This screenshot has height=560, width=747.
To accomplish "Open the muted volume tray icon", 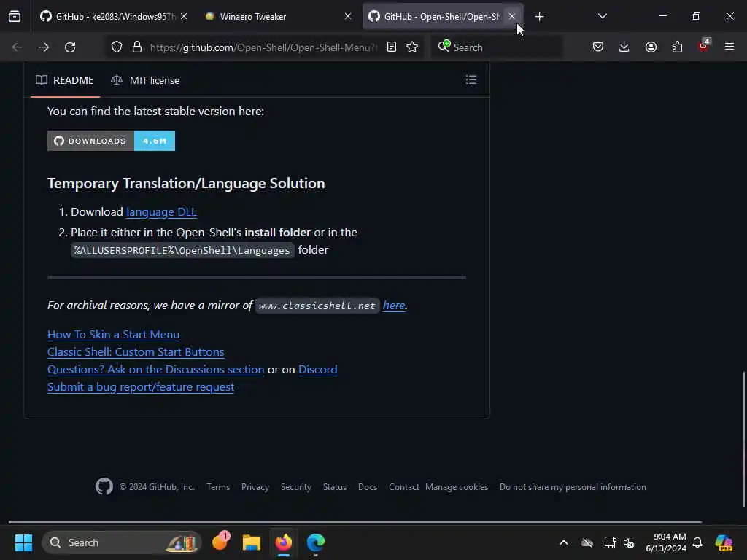I will (629, 542).
